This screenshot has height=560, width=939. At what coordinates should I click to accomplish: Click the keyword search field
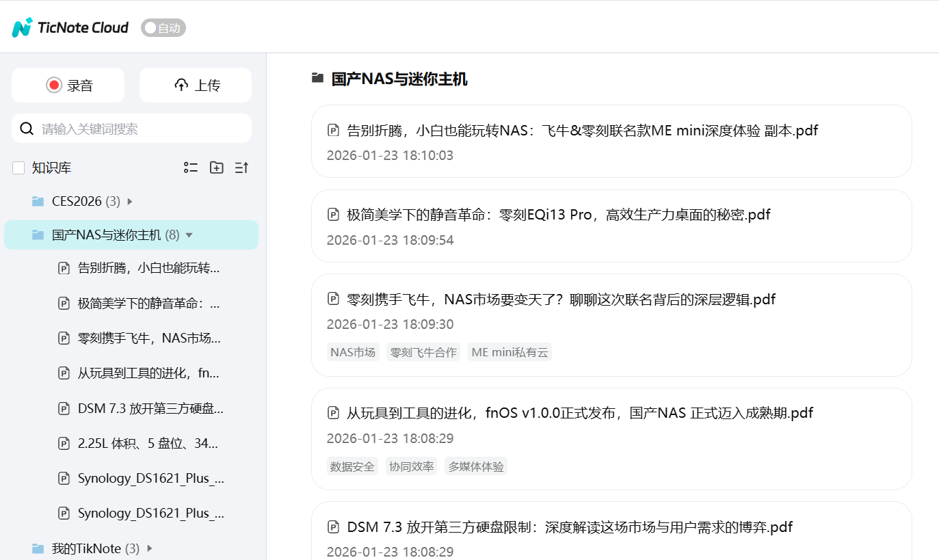tap(132, 129)
